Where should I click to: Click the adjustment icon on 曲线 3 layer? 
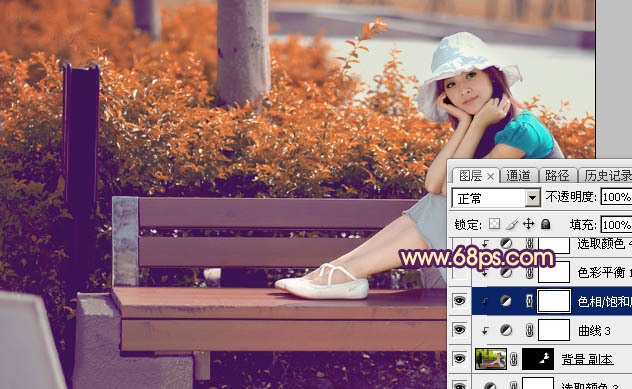click(x=506, y=331)
